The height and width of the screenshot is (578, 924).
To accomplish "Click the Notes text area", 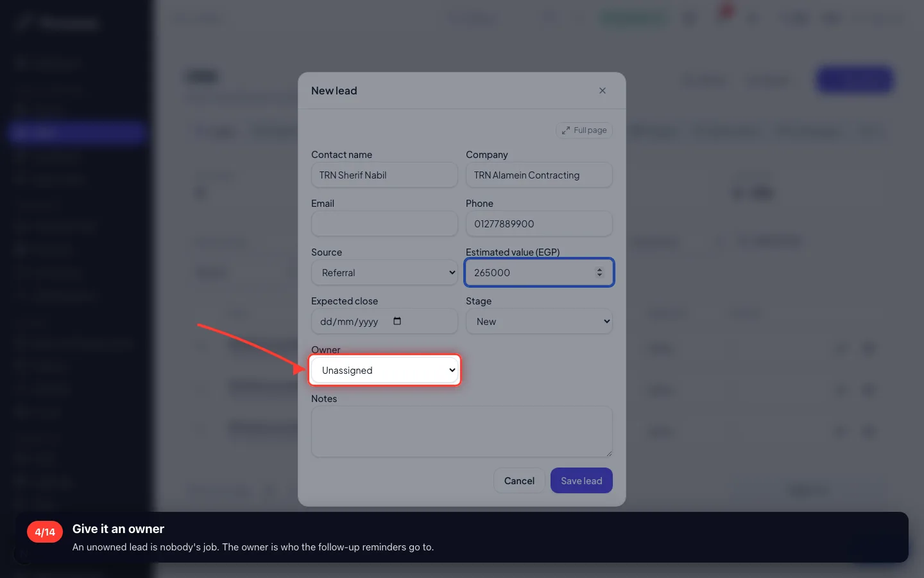I will tap(462, 432).
